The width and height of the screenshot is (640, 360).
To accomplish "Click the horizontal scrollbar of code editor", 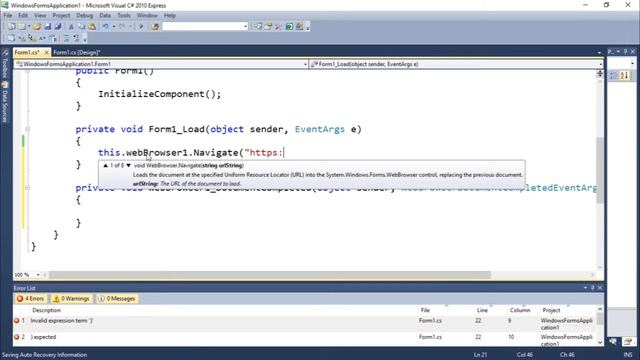I will click(269, 275).
